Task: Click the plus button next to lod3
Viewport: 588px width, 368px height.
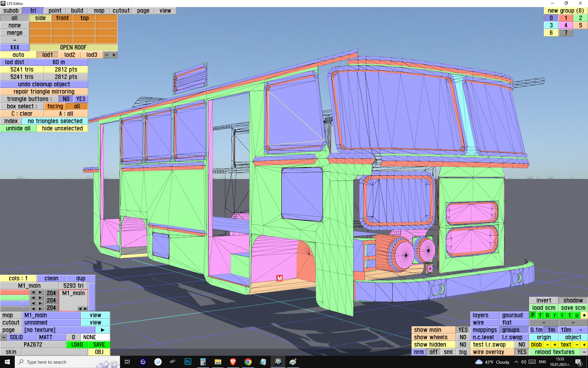Action: click(x=114, y=55)
